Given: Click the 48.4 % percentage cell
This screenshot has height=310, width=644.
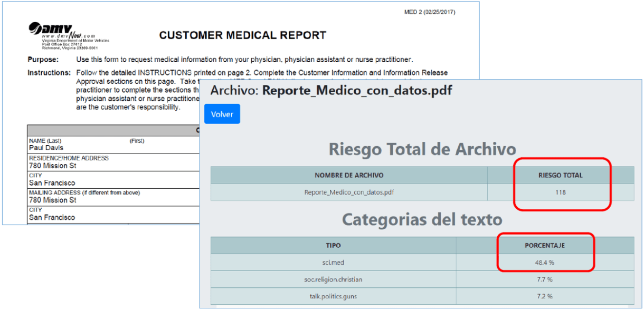Looking at the screenshot, I should coord(544,262).
